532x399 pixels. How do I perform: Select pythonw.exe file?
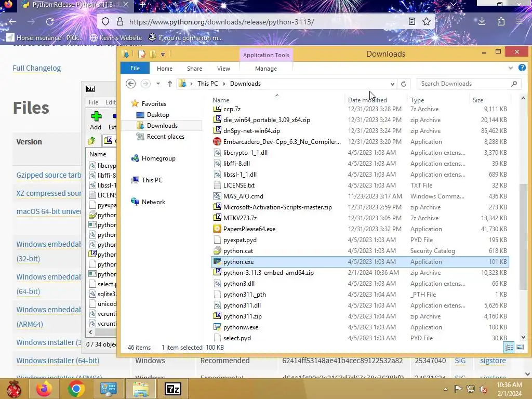point(360,327)
